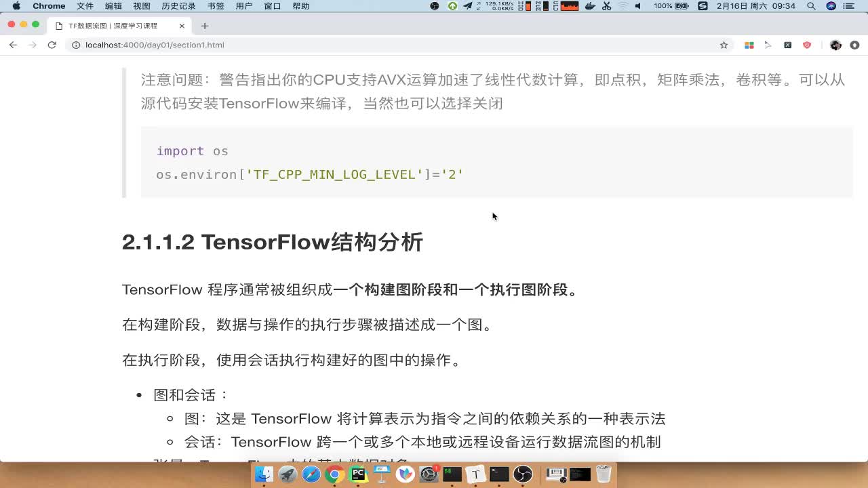The width and height of the screenshot is (868, 488).
Task: Click the 100% battery indicator
Action: 671,6
